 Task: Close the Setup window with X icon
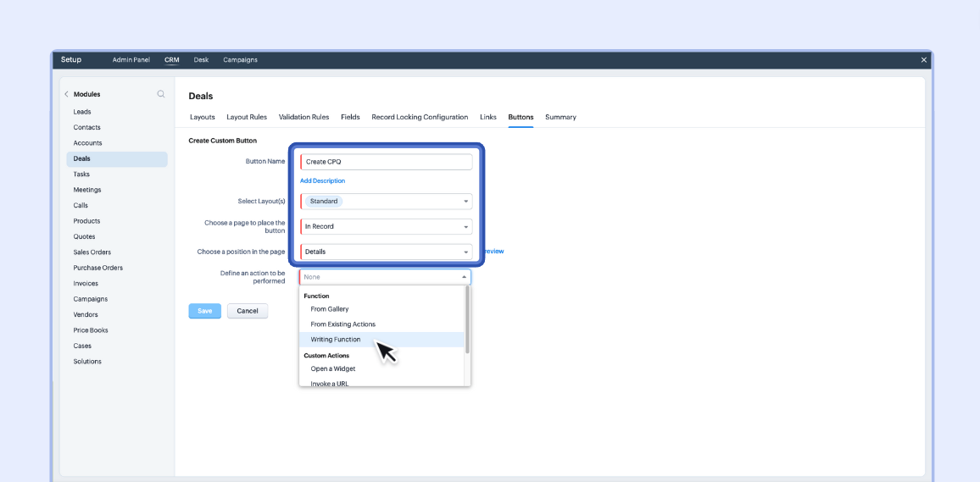pos(923,60)
